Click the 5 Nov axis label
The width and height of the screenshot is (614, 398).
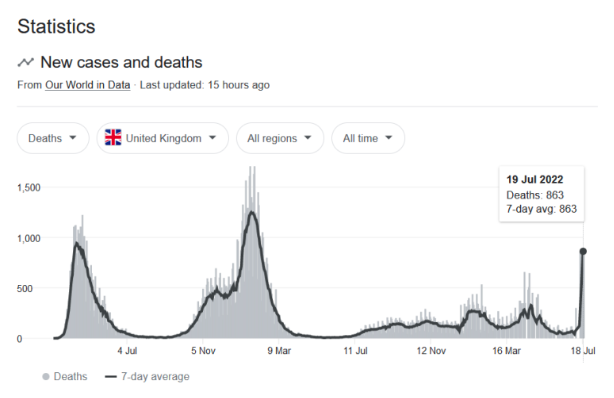(x=203, y=351)
